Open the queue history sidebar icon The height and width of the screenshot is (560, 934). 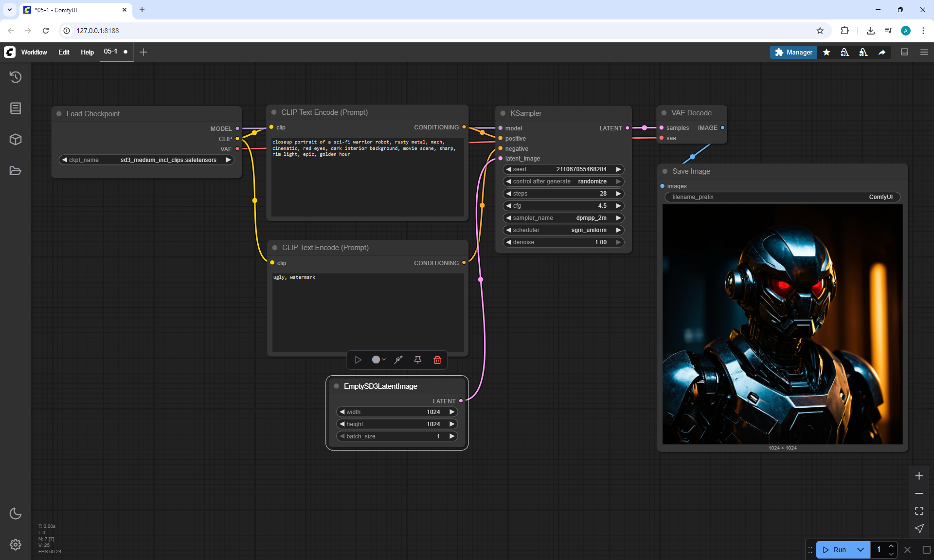click(x=16, y=77)
